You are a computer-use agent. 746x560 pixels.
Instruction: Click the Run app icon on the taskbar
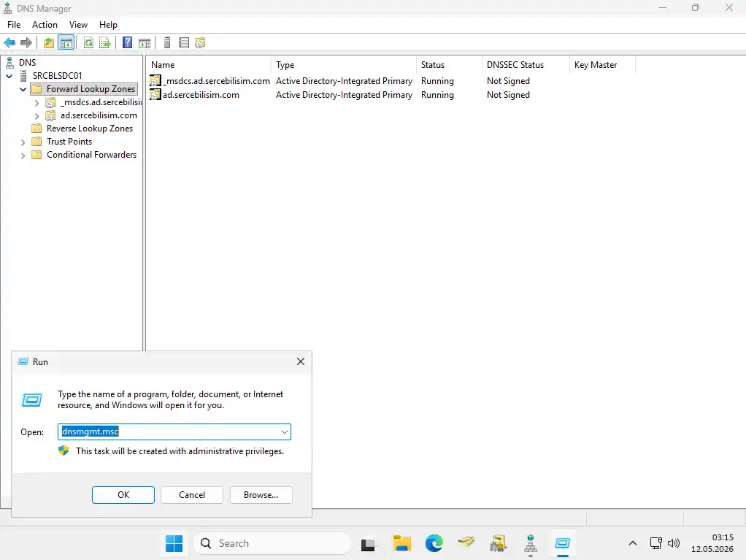click(x=562, y=543)
